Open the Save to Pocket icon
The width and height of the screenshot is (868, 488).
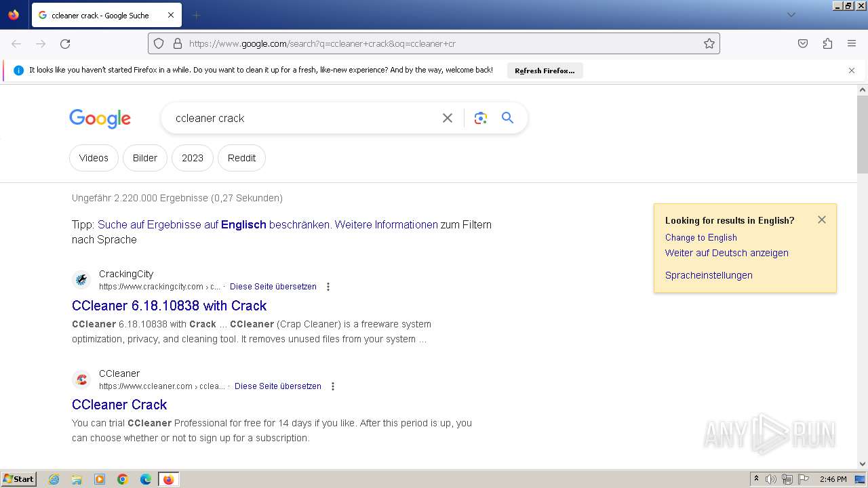click(x=803, y=43)
